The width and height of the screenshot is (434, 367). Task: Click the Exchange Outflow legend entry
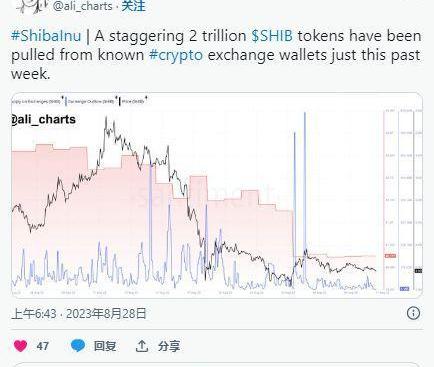91,101
